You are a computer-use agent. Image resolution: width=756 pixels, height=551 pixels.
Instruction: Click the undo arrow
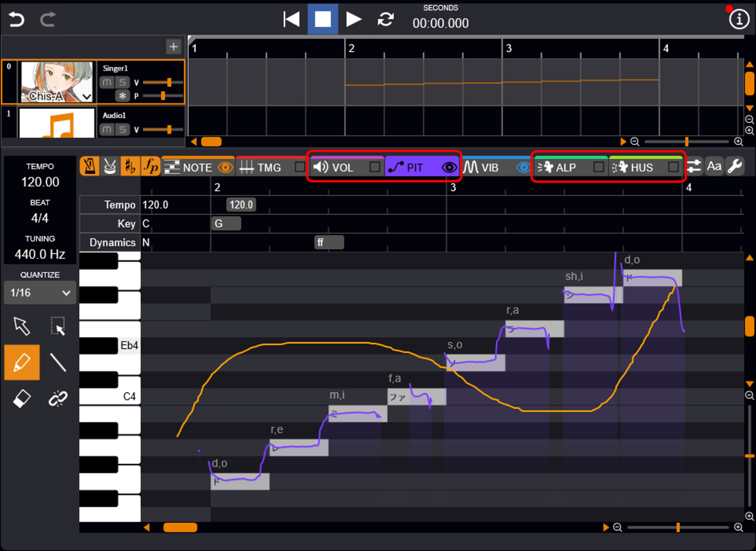(17, 19)
